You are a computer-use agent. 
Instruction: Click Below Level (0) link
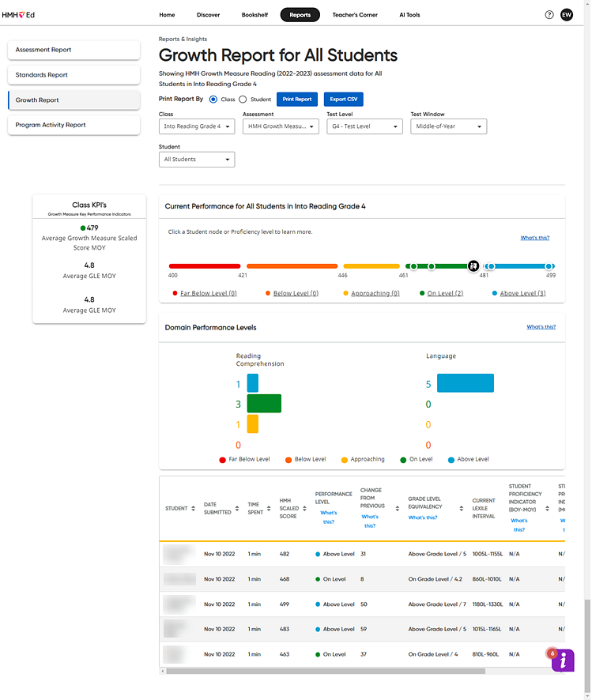point(296,293)
